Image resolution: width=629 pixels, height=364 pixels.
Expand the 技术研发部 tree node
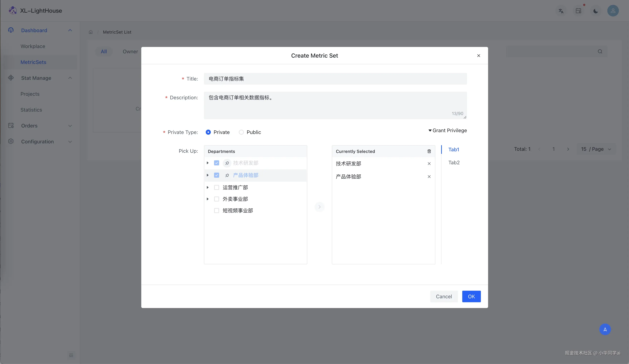coord(207,163)
